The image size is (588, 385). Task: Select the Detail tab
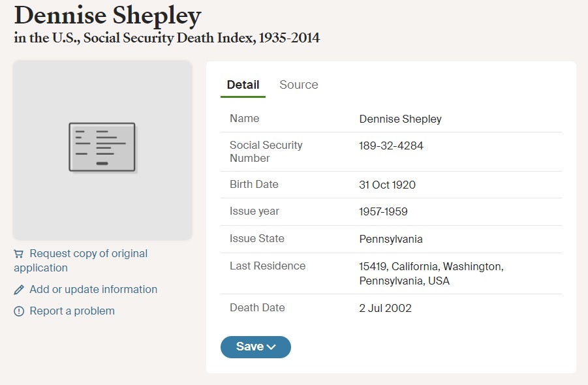(243, 85)
